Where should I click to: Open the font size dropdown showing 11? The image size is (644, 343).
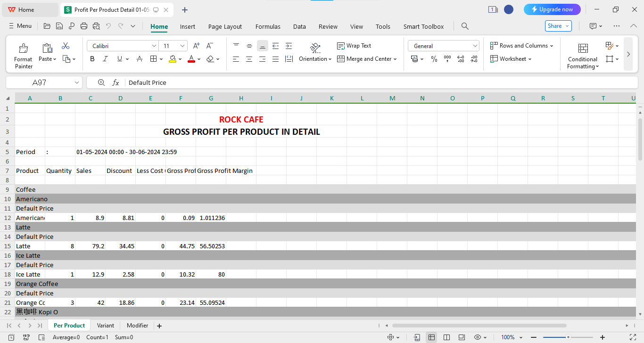pyautogui.click(x=182, y=46)
